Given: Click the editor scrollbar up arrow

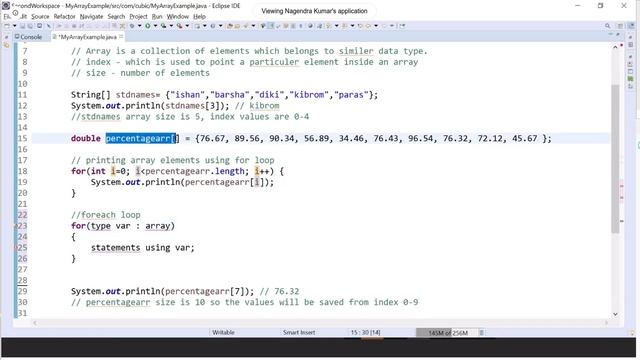Looking at the screenshot, I should pos(615,47).
